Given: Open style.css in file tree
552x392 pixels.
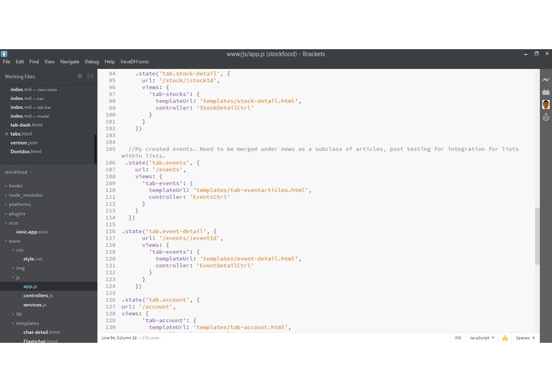Looking at the screenshot, I should [x=33, y=259].
